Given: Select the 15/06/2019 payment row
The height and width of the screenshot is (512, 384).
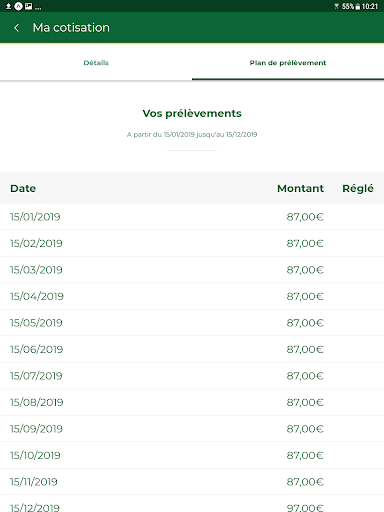Looking at the screenshot, I should pos(192,349).
